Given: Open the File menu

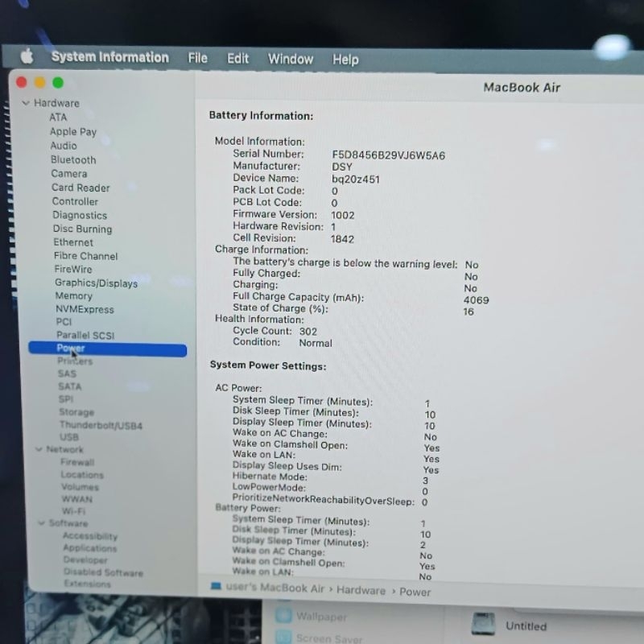Looking at the screenshot, I should pos(197,58).
